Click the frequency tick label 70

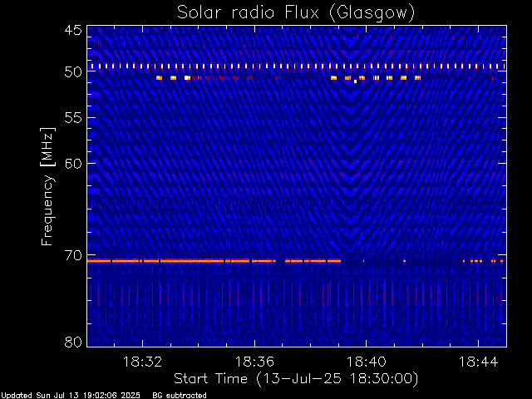pos(73,255)
